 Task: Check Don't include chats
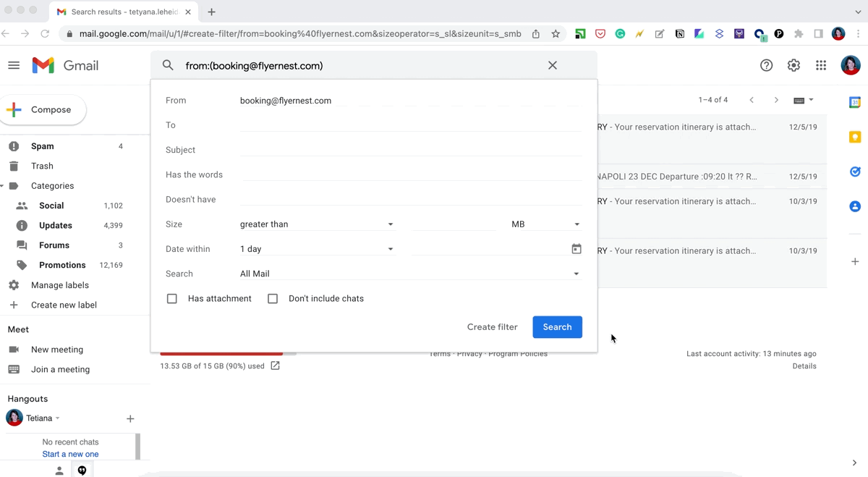click(x=273, y=298)
